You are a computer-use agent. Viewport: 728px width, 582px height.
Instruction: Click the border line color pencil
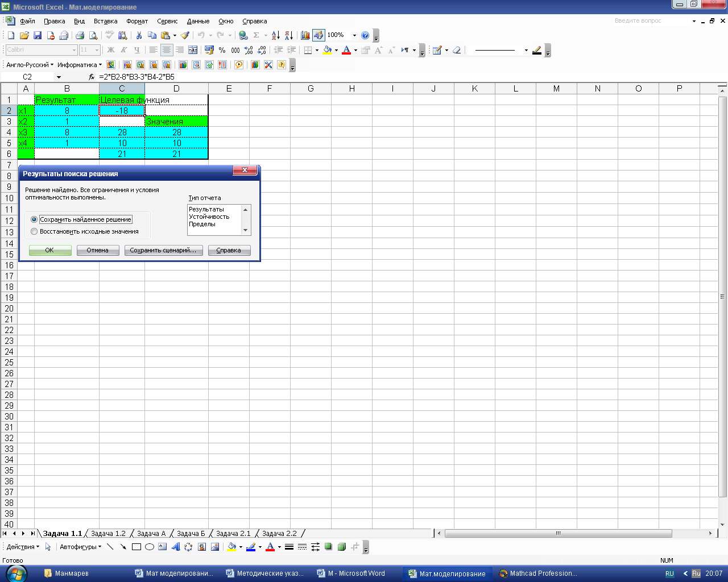point(537,50)
